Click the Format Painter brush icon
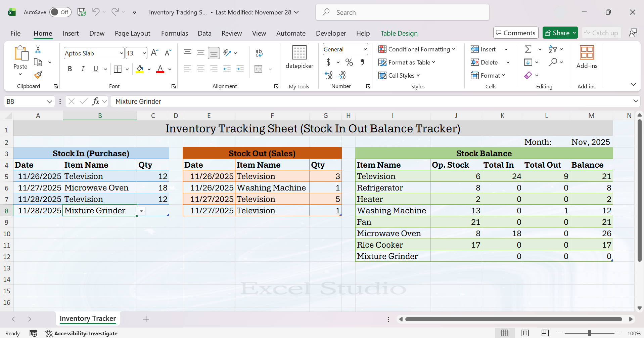Viewport: 644px width, 338px height. [x=38, y=75]
